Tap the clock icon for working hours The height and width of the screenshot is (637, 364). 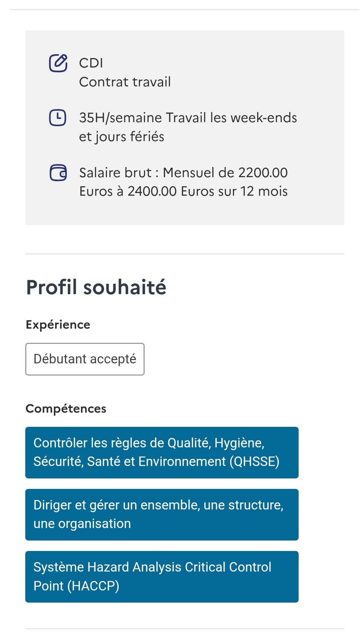tap(58, 118)
